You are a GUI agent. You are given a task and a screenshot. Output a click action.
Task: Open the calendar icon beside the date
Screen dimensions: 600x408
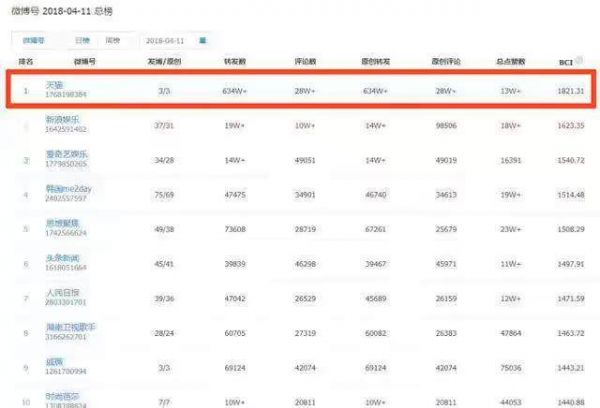point(204,41)
